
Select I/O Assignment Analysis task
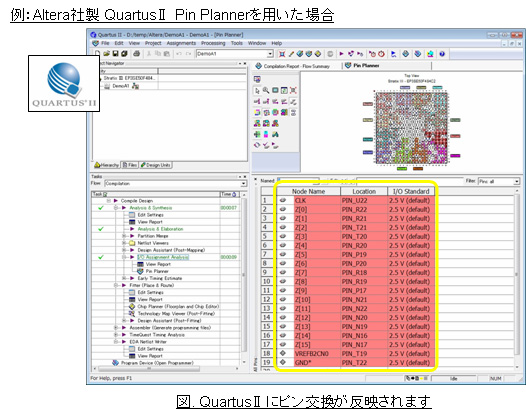click(x=163, y=257)
